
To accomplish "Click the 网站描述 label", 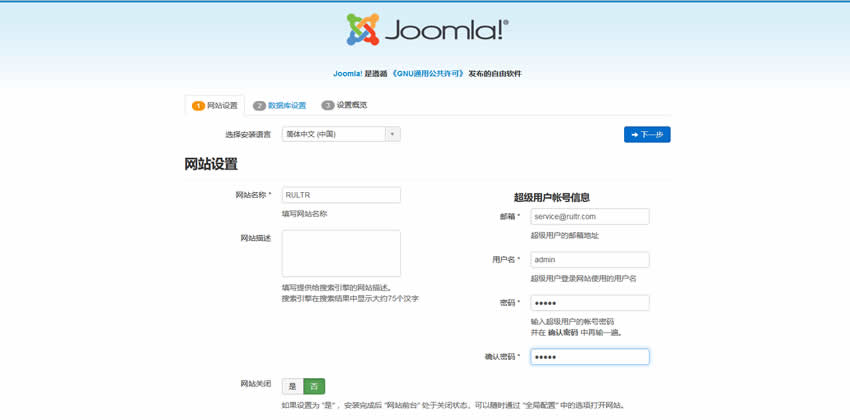I will click(x=256, y=238).
